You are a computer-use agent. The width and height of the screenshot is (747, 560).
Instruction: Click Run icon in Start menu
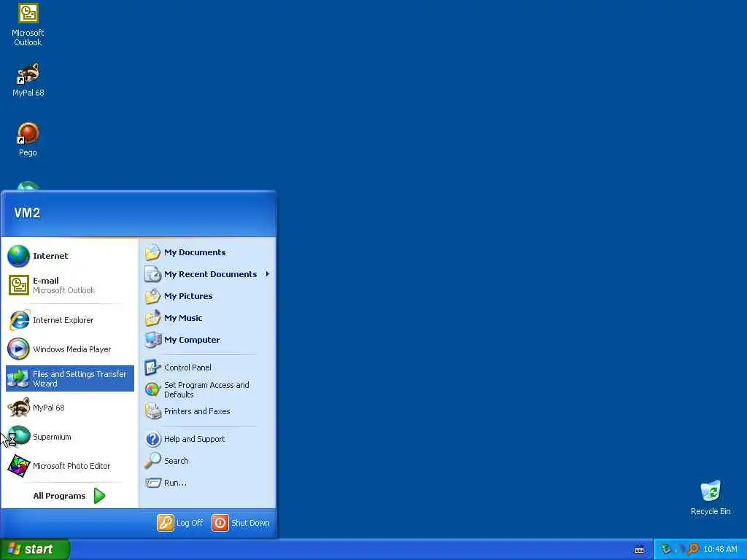pyautogui.click(x=153, y=483)
